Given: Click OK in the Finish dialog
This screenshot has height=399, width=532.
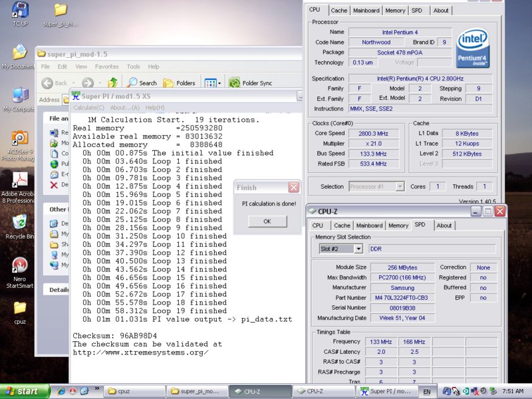Looking at the screenshot, I should tap(267, 221).
